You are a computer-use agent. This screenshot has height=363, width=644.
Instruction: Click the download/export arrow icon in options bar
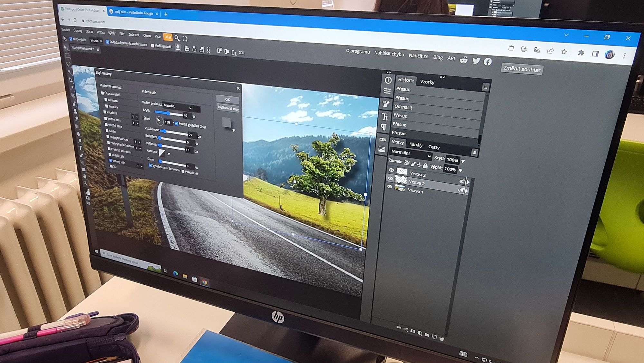point(178,48)
